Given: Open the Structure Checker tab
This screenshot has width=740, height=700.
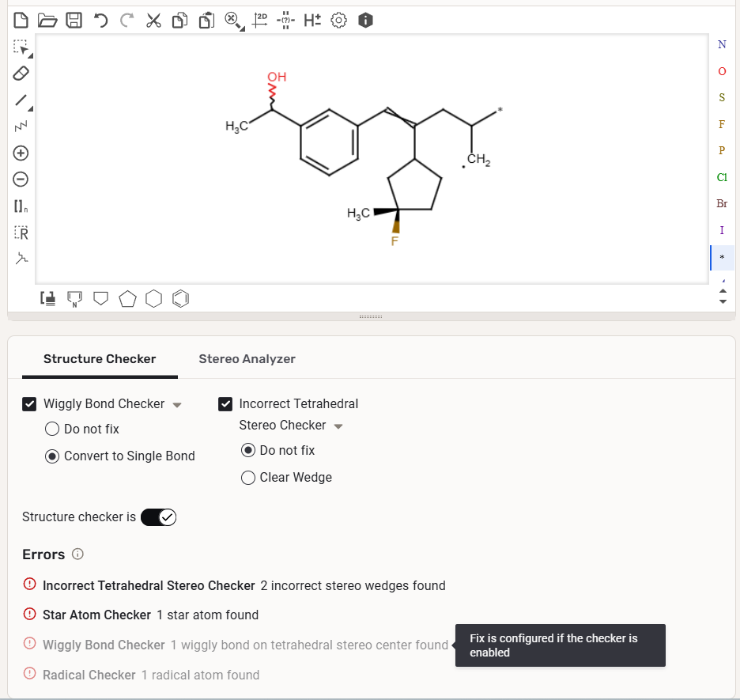Looking at the screenshot, I should coord(100,359).
